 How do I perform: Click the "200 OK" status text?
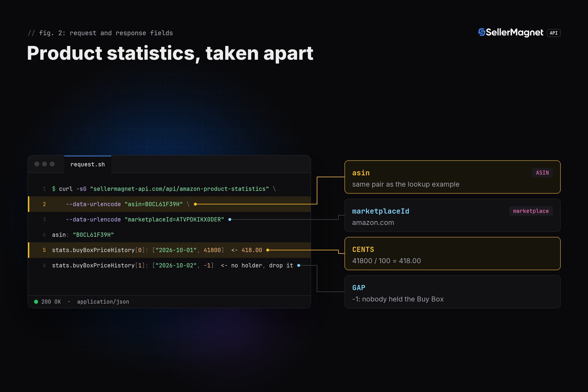51,302
